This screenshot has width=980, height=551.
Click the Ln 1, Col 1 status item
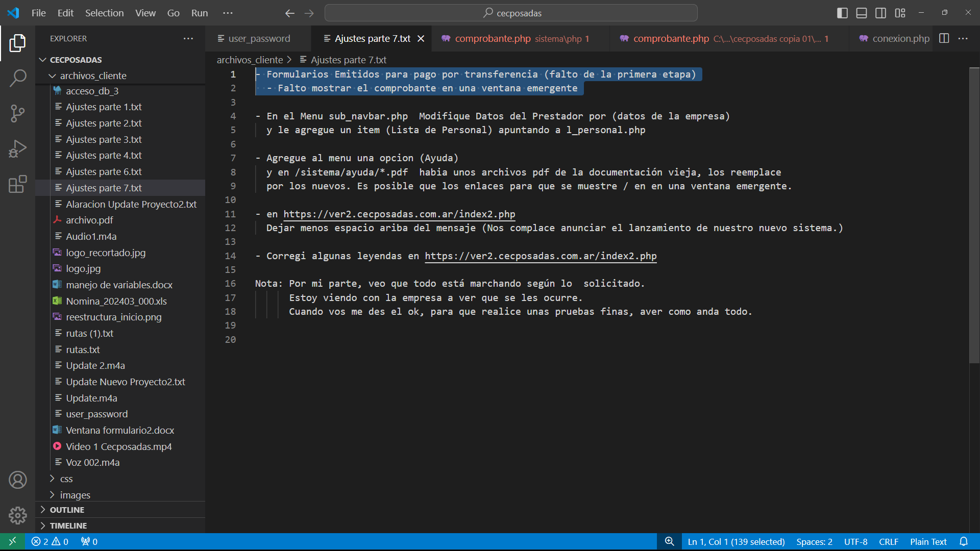[736, 542]
